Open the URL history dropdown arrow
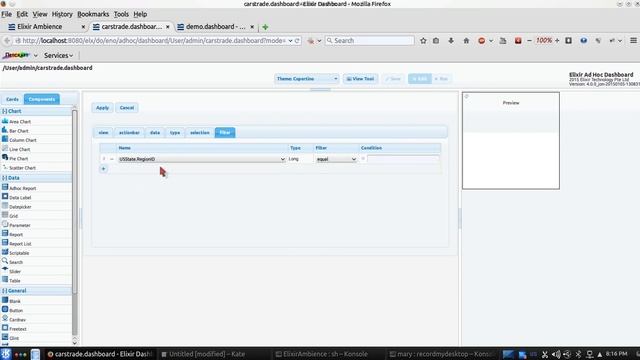 tap(290, 40)
